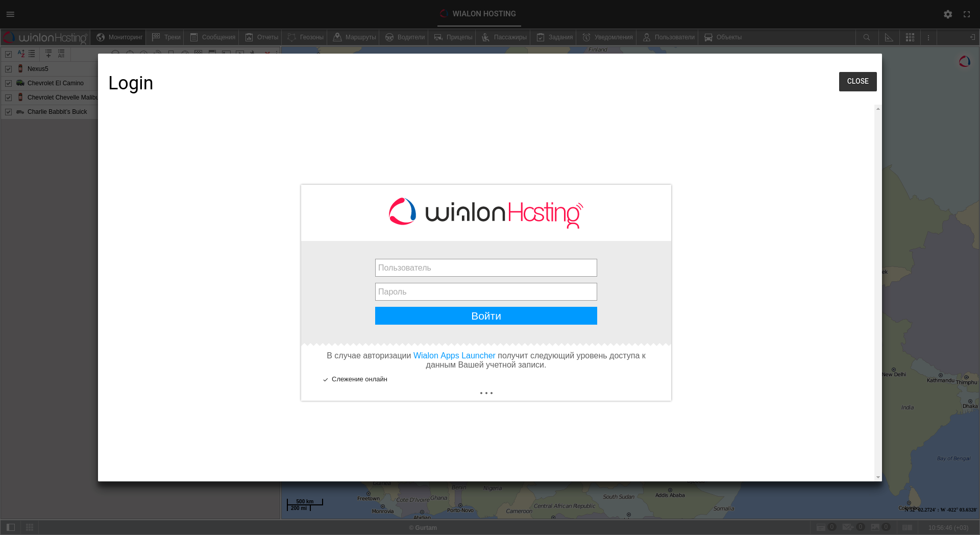Open settings via the gear icon

pos(948,14)
